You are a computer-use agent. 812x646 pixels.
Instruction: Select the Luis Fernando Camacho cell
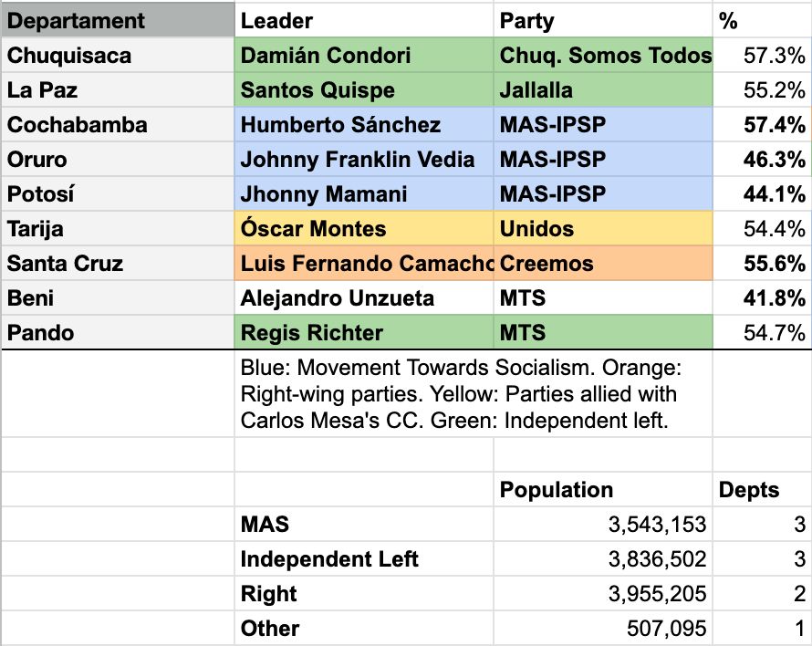pos(364,263)
